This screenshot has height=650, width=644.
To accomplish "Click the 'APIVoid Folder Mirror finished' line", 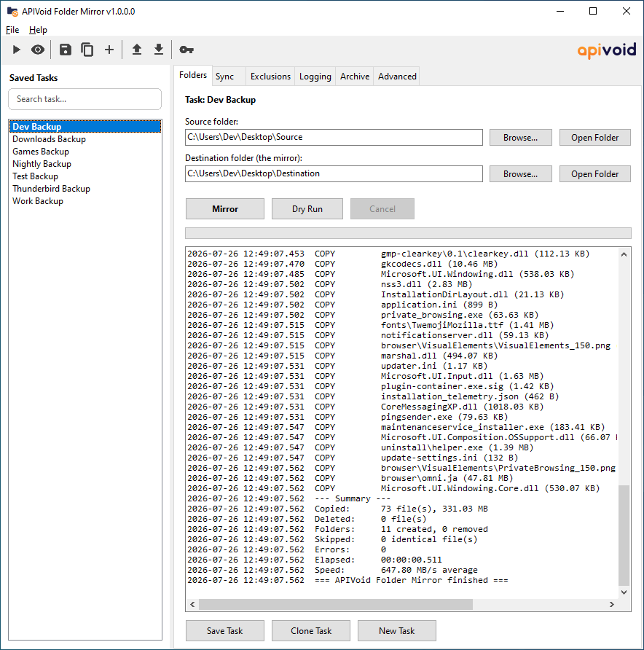I will (347, 580).
